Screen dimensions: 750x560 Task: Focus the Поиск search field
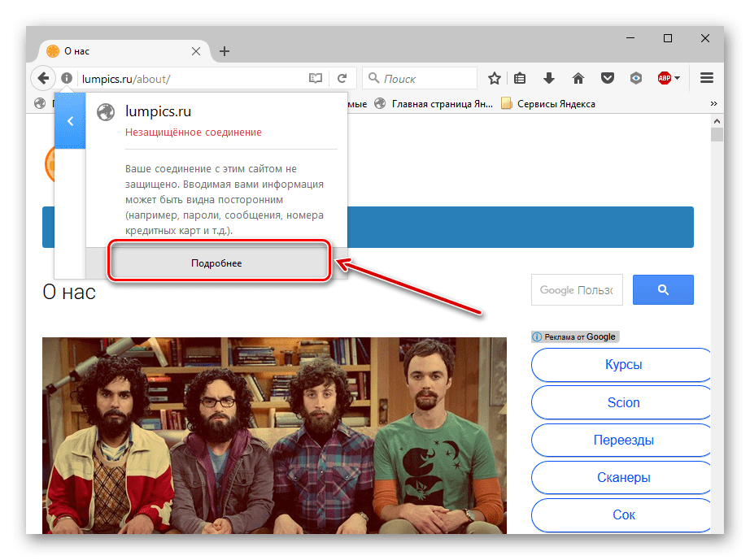420,78
